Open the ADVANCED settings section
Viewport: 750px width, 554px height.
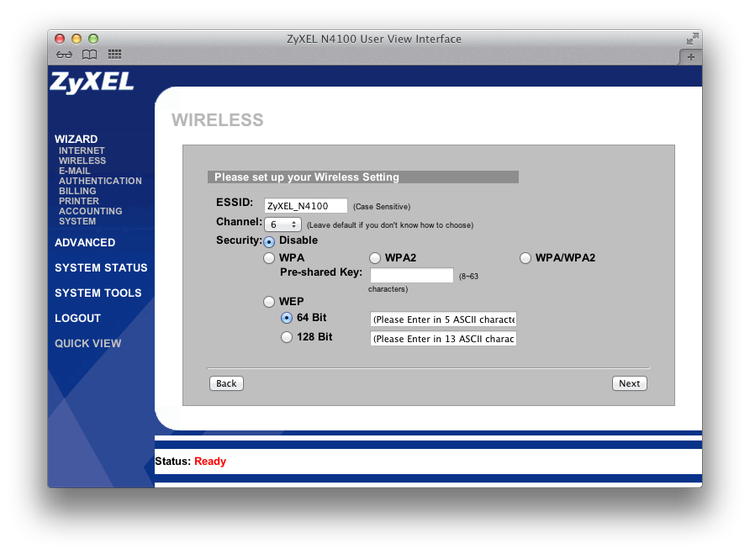[x=85, y=243]
